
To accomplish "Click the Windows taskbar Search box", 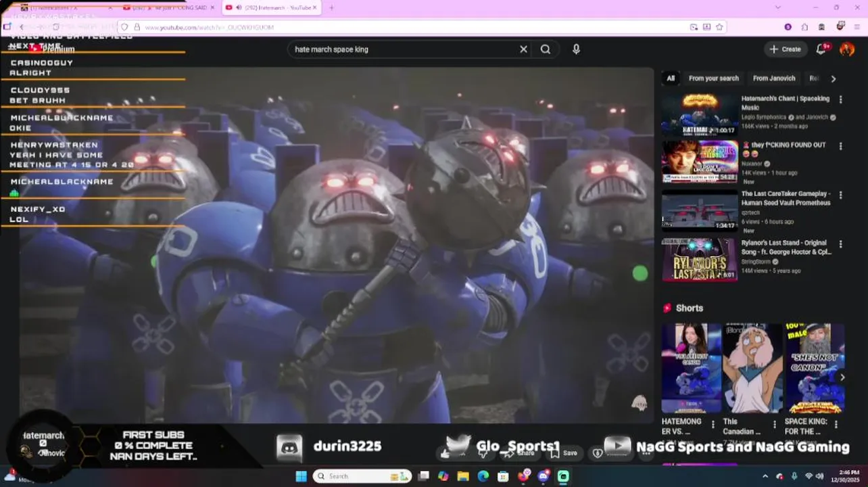I will coord(362,476).
